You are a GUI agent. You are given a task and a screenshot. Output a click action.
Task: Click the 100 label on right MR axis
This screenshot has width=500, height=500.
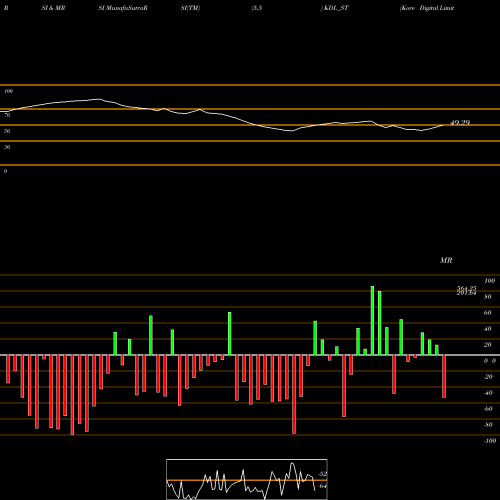[489, 281]
